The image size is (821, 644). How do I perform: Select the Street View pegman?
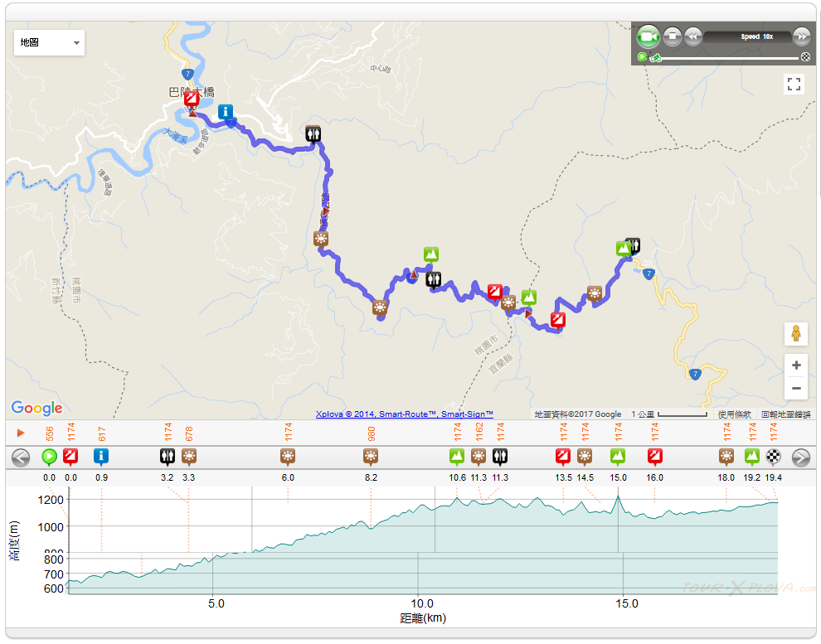(x=795, y=333)
